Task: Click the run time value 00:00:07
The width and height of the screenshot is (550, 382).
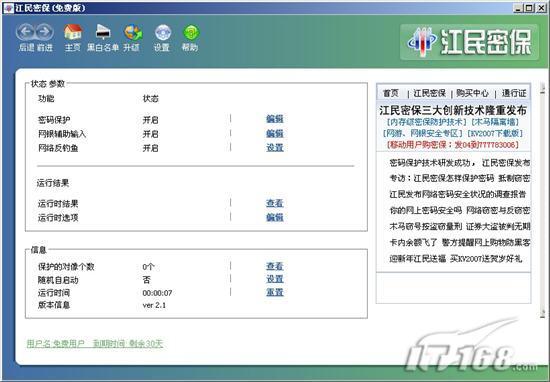Action: [157, 293]
